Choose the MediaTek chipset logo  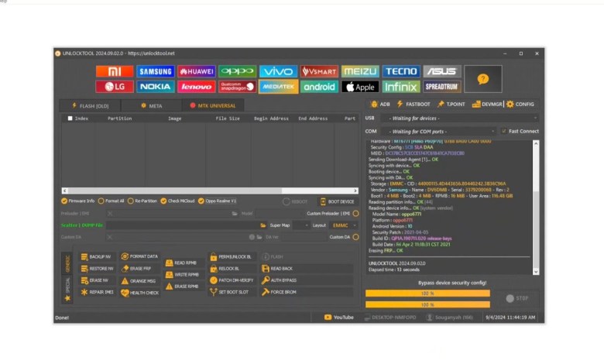278,87
